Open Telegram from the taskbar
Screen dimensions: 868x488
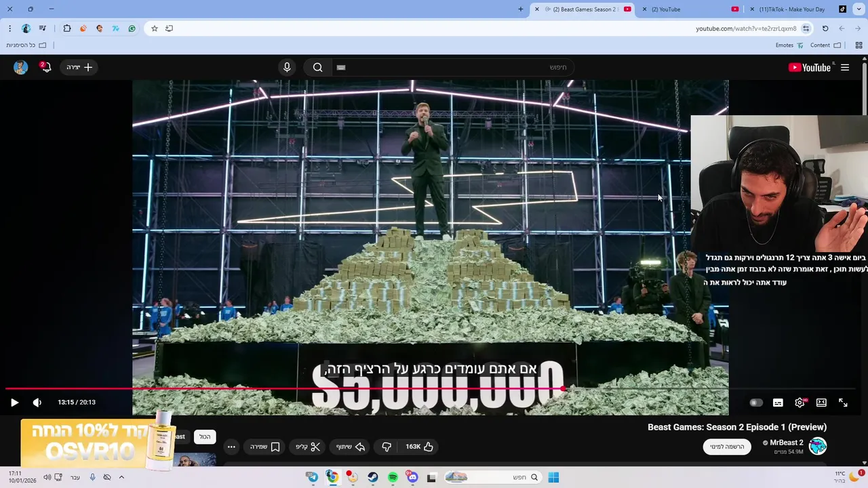click(312, 477)
